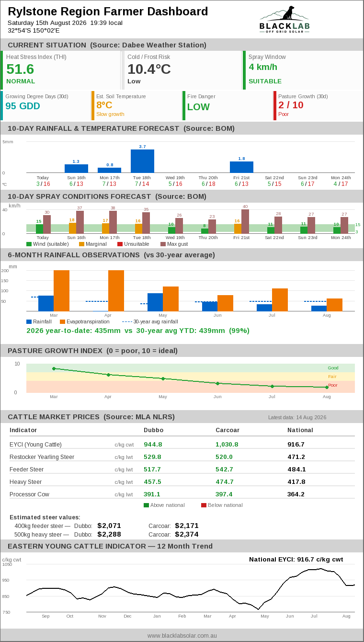
Task: Click the blue Rainfall legend swatch
Action: [29, 322]
